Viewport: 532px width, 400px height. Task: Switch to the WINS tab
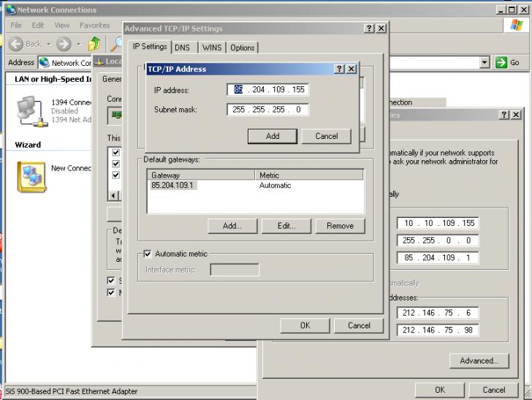(x=212, y=48)
